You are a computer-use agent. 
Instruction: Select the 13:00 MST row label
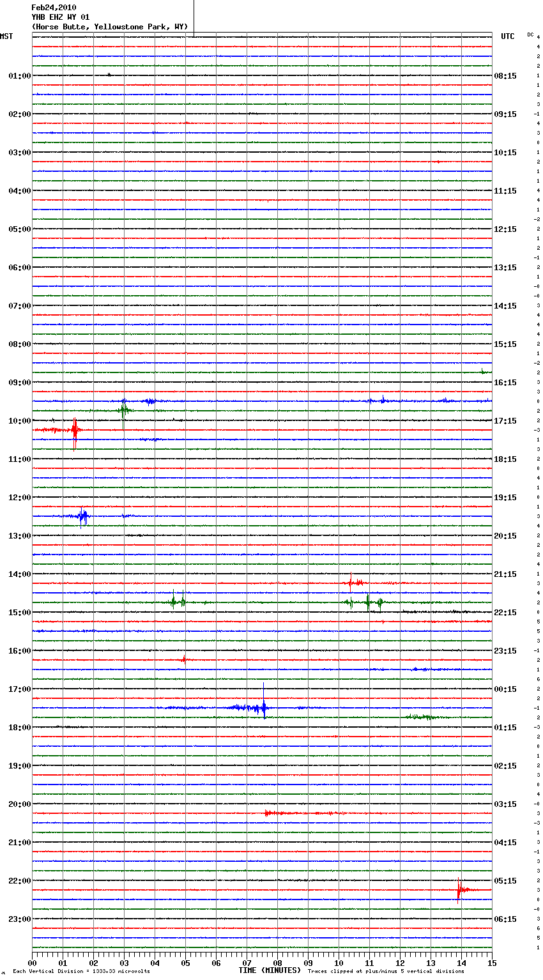coord(20,536)
